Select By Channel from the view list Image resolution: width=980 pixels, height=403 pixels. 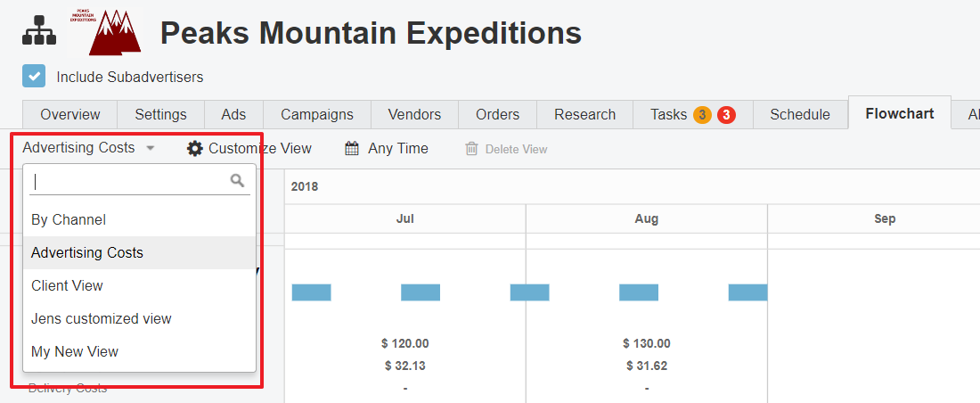[69, 219]
